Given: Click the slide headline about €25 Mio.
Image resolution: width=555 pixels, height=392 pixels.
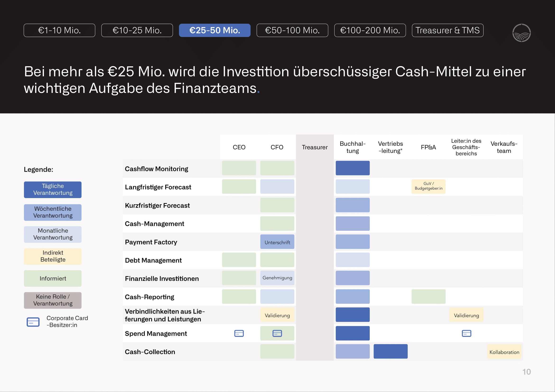Looking at the screenshot, I should [275, 80].
